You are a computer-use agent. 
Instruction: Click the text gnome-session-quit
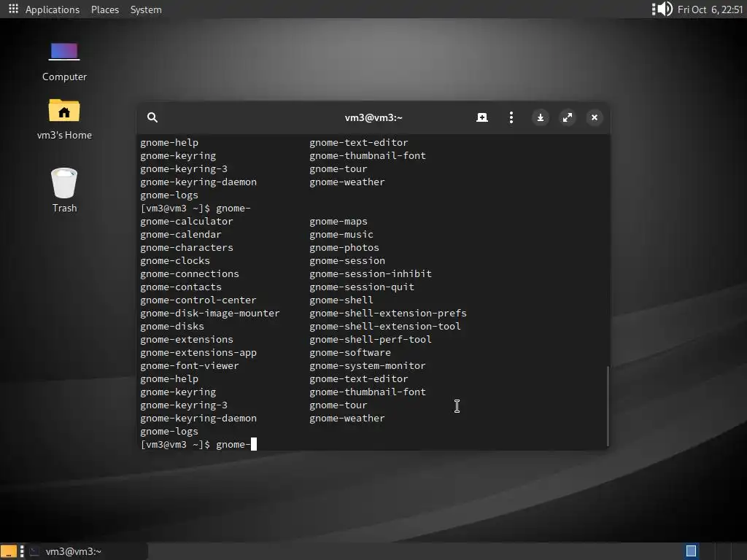pos(362,287)
